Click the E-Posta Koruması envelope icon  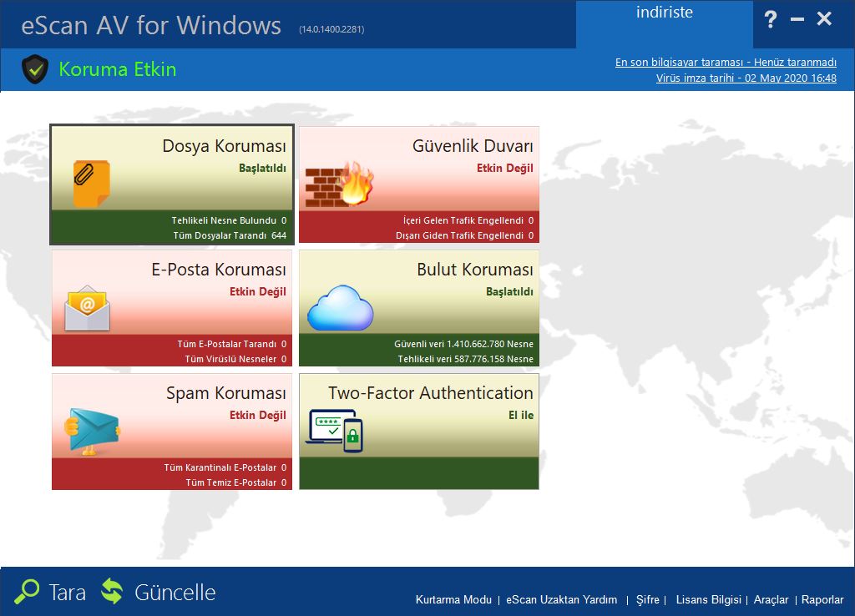[x=87, y=308]
